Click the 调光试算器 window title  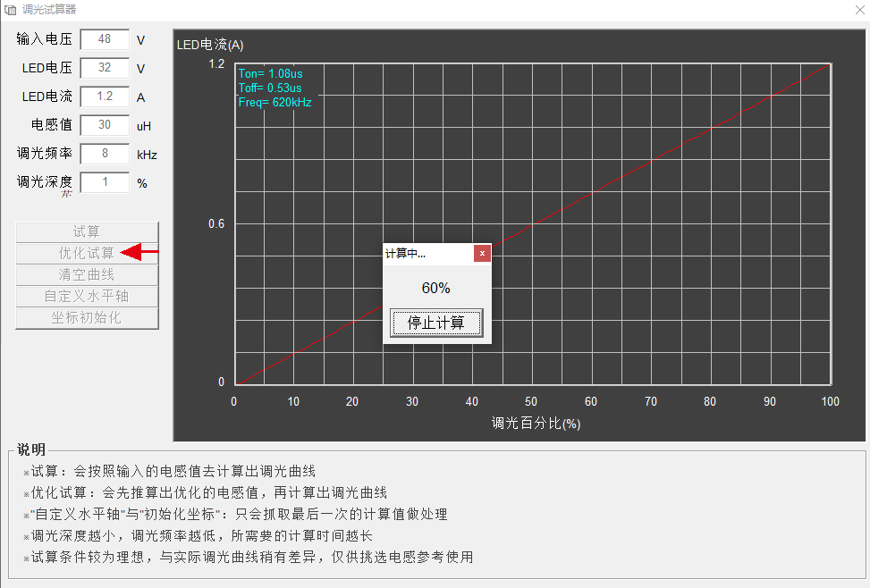click(x=49, y=10)
